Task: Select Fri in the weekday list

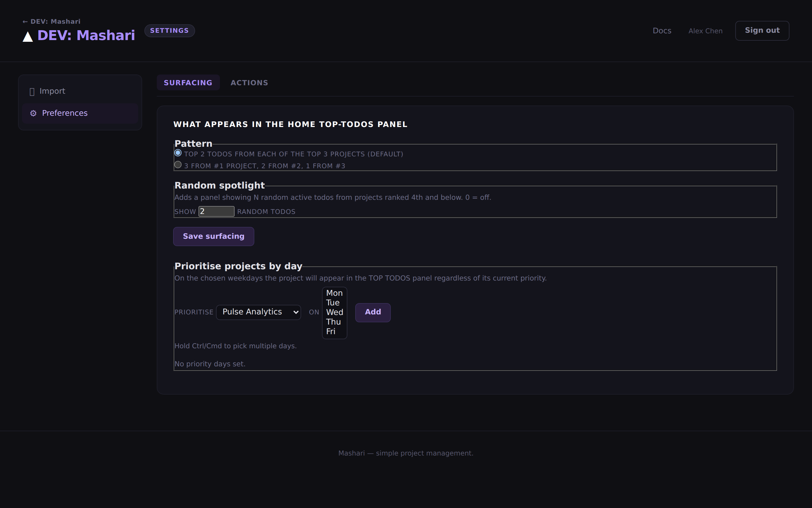Action: point(334,331)
